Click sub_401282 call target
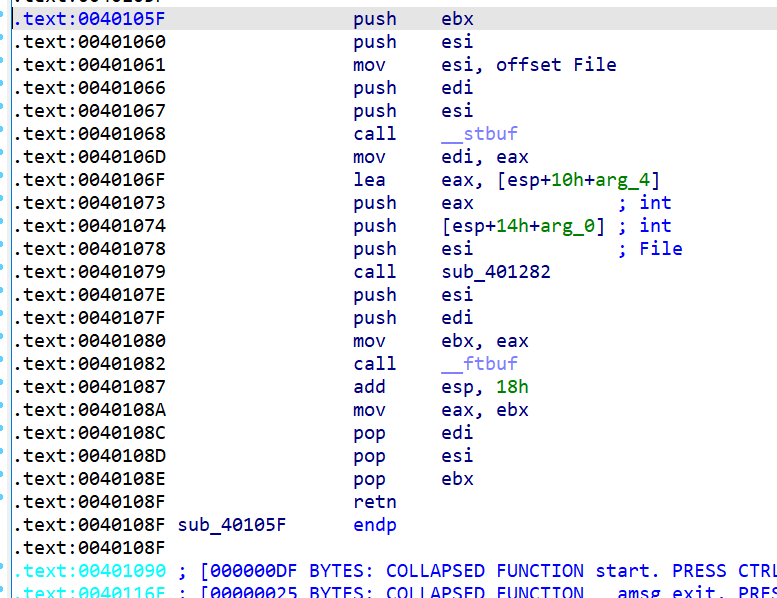 click(x=496, y=272)
